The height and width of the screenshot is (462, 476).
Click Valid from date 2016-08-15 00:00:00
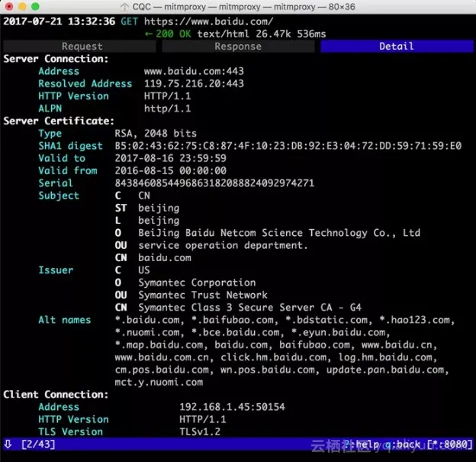pos(171,171)
